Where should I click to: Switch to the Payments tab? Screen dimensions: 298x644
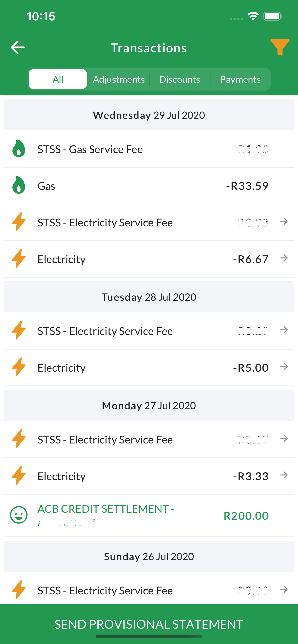point(240,79)
